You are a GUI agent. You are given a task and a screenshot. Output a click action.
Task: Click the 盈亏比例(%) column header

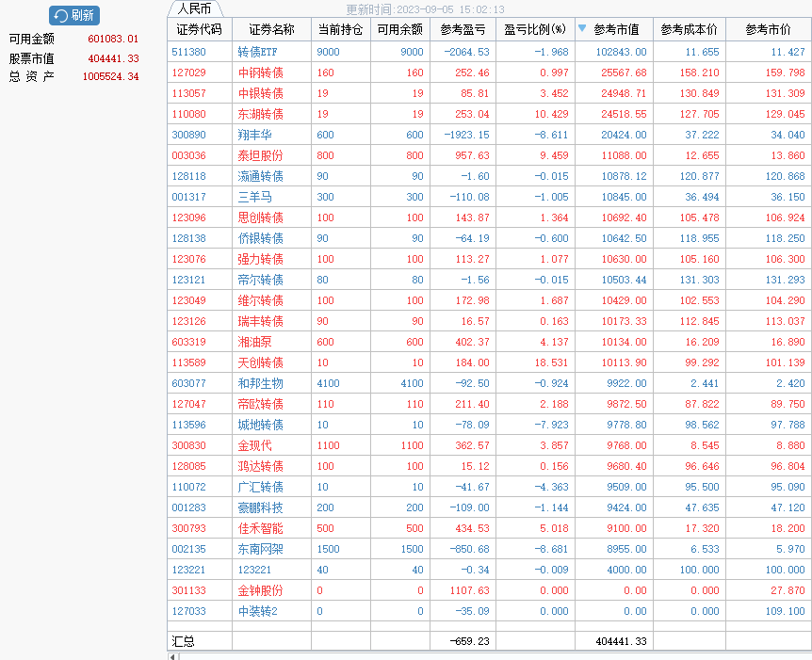pyautogui.click(x=534, y=29)
